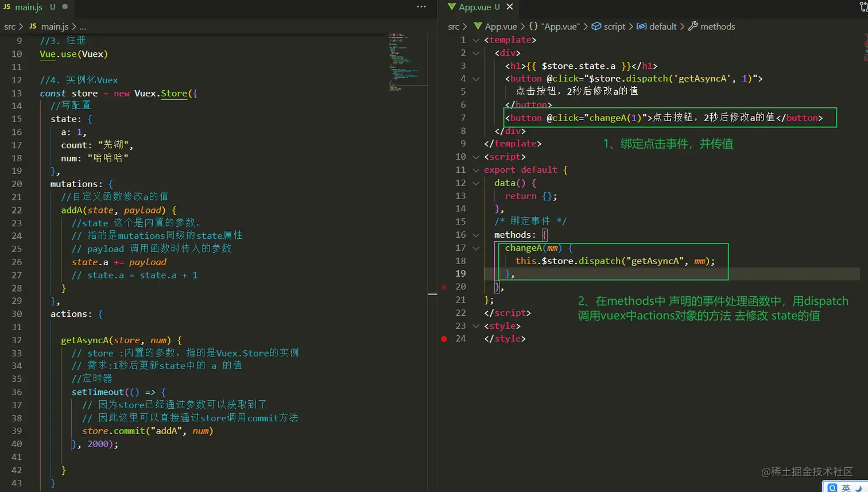Fold the data() function at line 12
The height and width of the screenshot is (492, 868).
click(476, 183)
